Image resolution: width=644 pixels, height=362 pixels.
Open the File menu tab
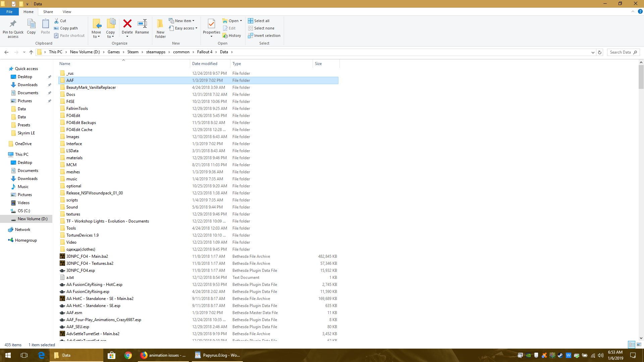[9, 12]
